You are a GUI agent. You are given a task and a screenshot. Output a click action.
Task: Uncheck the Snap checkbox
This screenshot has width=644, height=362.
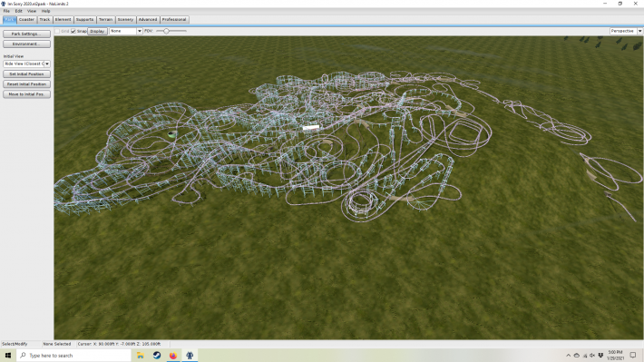click(x=73, y=31)
